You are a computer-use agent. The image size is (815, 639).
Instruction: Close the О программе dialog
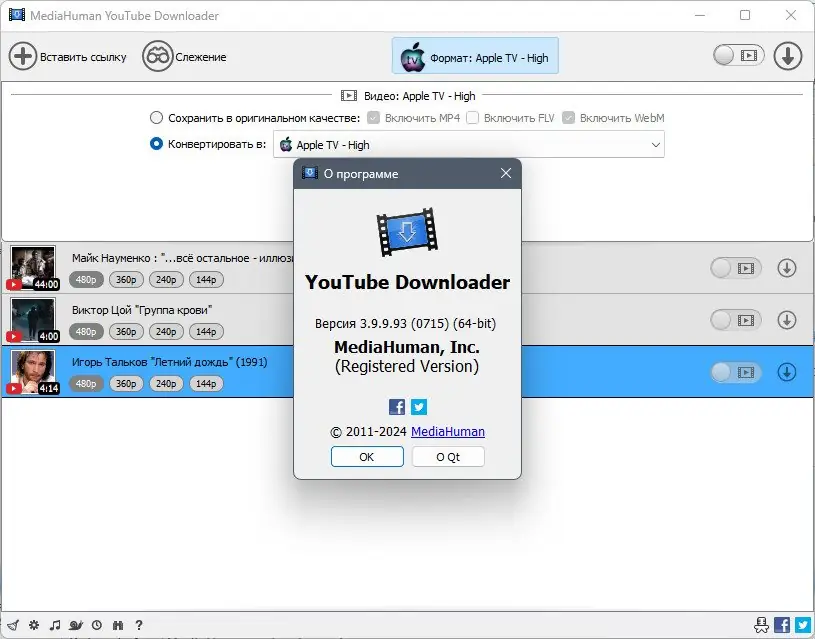tap(506, 173)
